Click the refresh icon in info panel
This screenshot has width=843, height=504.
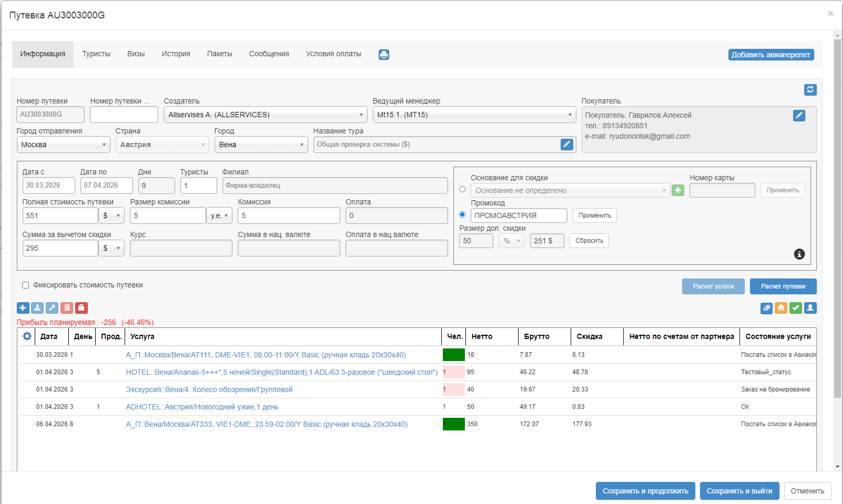pos(810,90)
